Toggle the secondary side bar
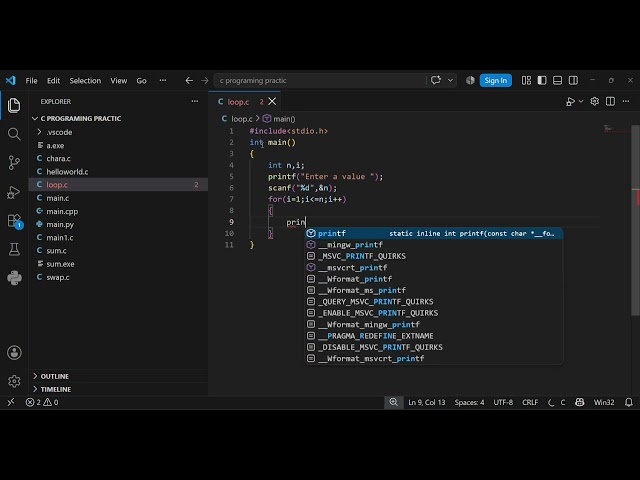640x480 pixels. tap(573, 80)
